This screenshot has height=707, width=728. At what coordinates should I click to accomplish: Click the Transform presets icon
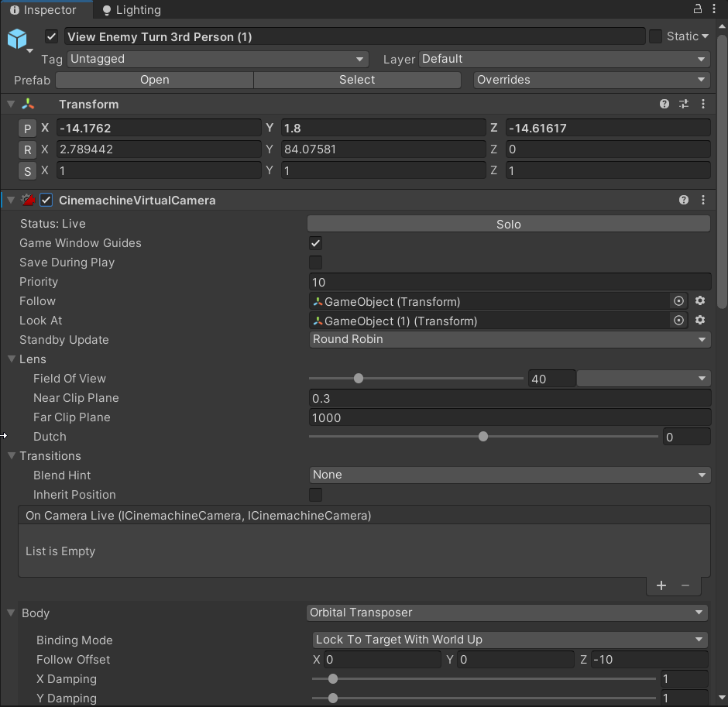tap(683, 104)
